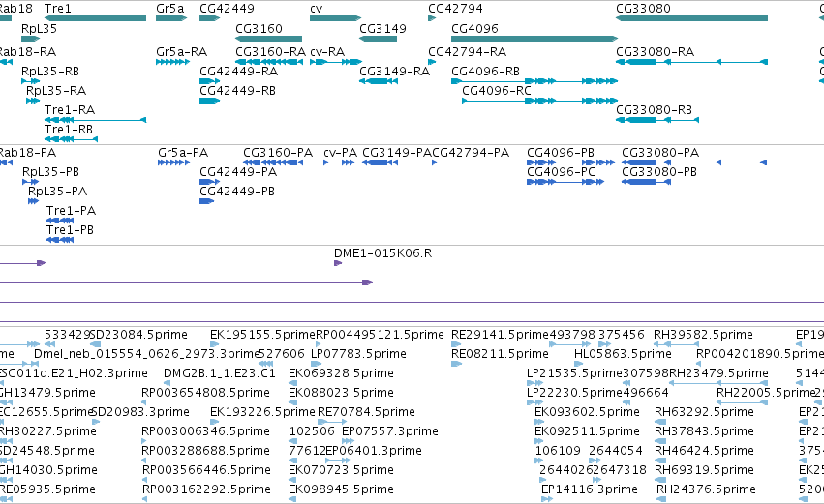Select the RH24376.5prime EST label
Viewport: 824px width, 504px height.
706,489
